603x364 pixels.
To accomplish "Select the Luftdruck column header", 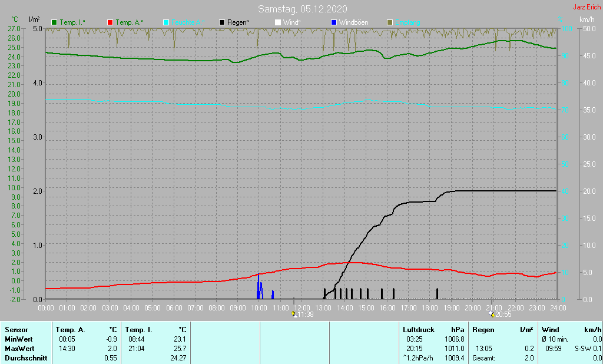I will point(420,330).
